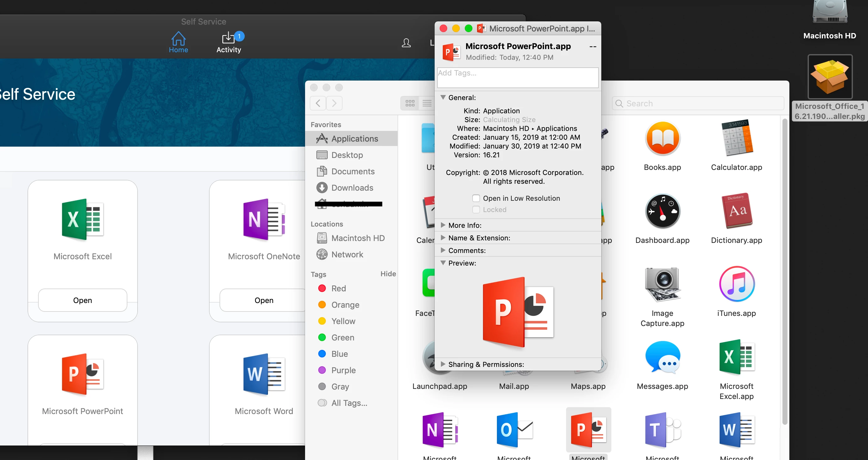Collapse the Preview section
This screenshot has height=460, width=868.
tap(443, 263)
